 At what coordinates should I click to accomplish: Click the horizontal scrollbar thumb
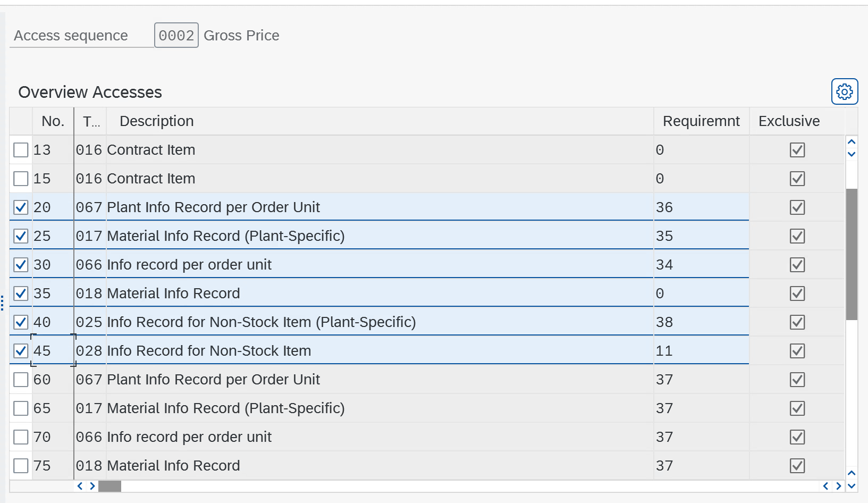[x=110, y=486]
